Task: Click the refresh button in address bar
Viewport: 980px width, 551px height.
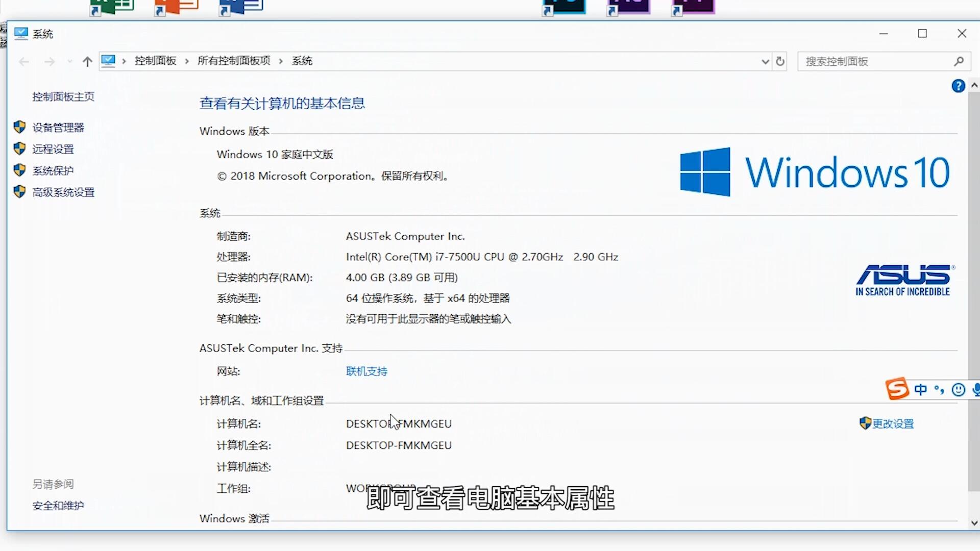Action: 780,62
